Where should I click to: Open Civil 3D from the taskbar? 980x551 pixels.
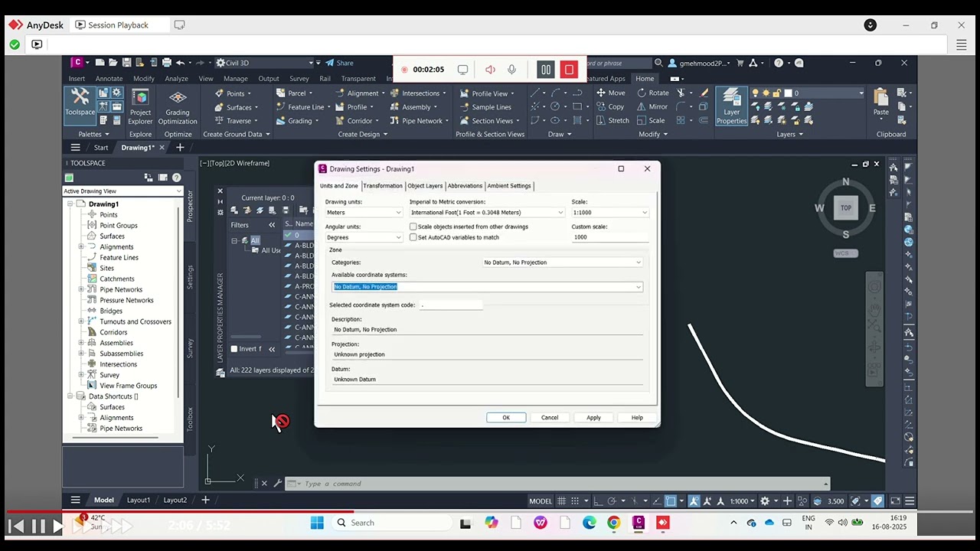[639, 523]
